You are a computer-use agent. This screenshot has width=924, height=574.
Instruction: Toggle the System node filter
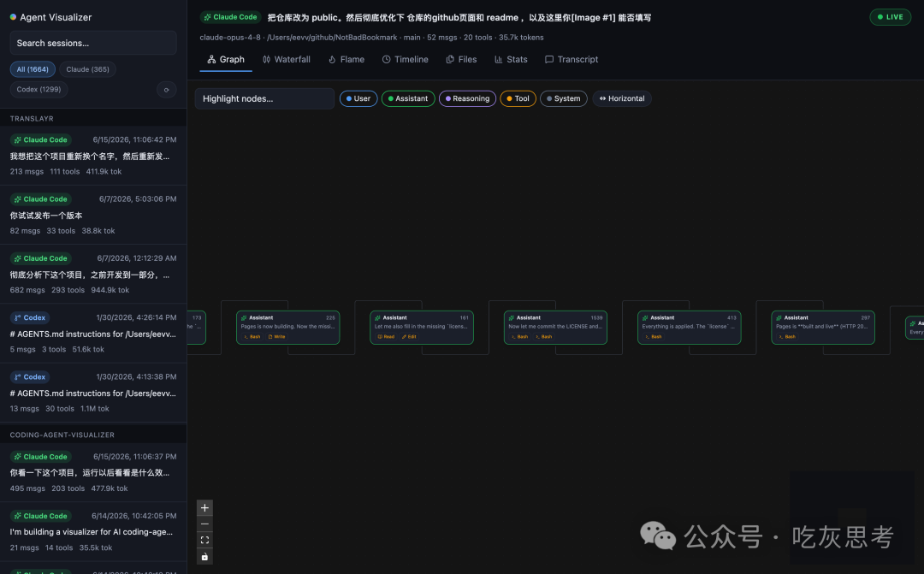pos(563,98)
